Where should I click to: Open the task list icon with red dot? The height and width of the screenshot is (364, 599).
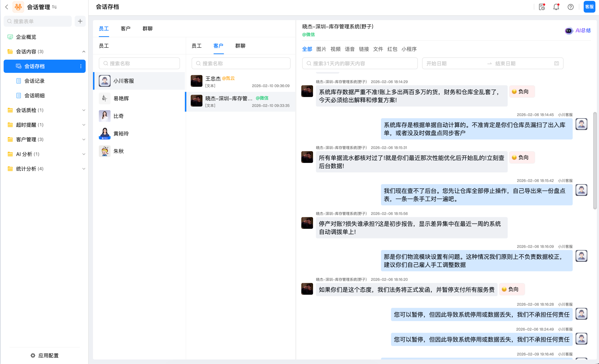click(x=542, y=7)
